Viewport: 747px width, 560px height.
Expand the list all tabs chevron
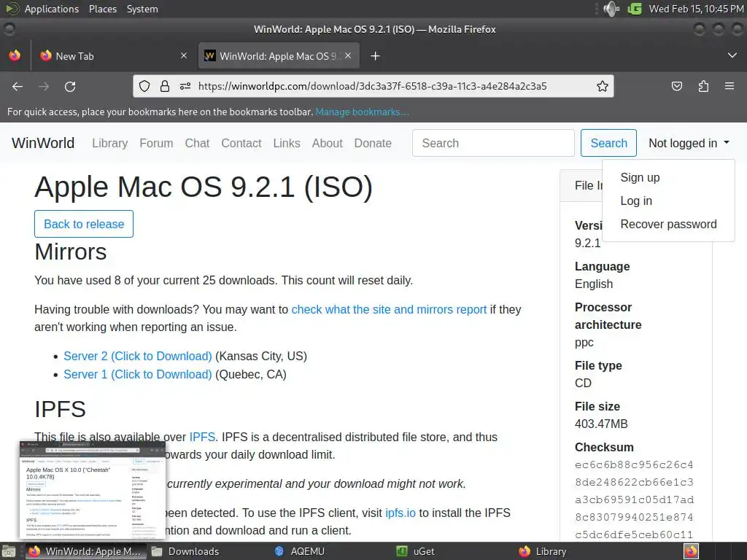coord(732,55)
